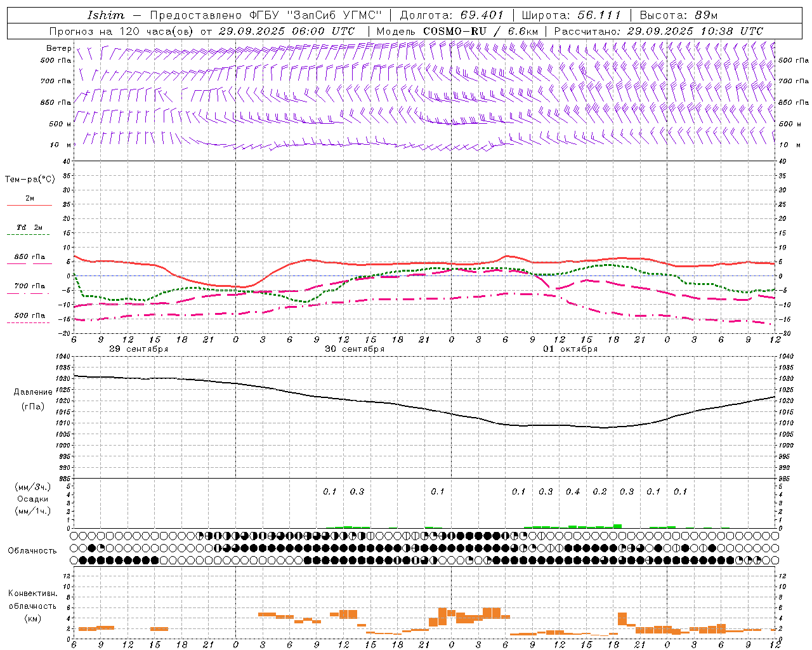This screenshot has width=812, height=650.
Task: Click Рассчитано: 29.09.2025 10:38 UTC timestamp
Action: 658,31
